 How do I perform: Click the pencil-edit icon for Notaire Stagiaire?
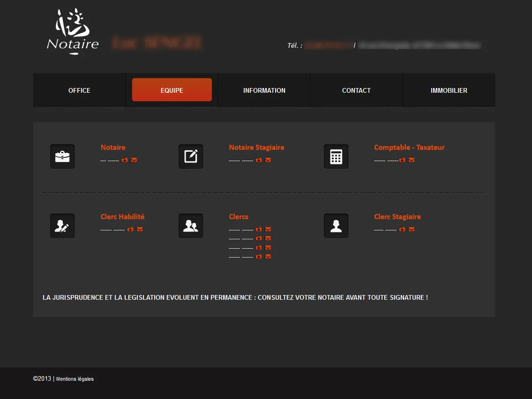[x=191, y=156]
